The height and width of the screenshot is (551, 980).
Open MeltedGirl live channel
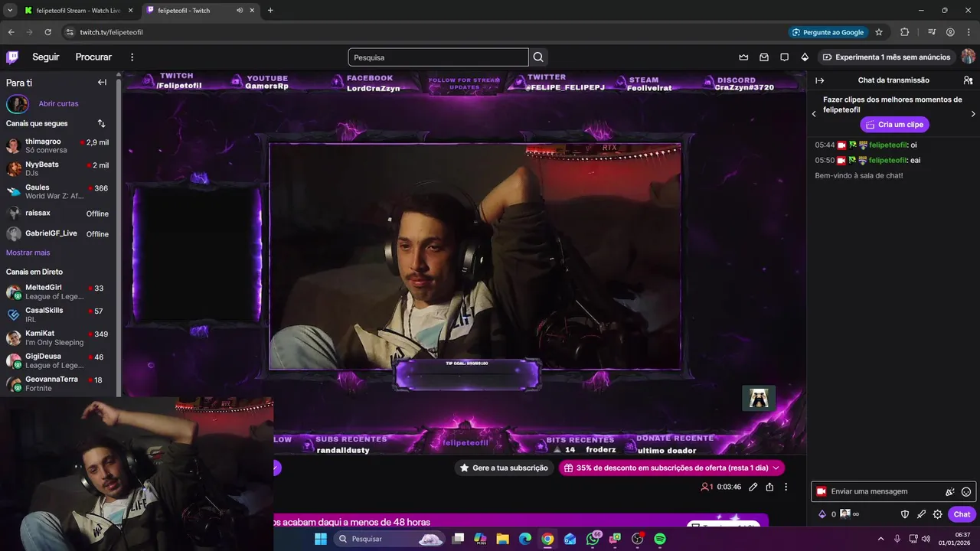click(57, 292)
